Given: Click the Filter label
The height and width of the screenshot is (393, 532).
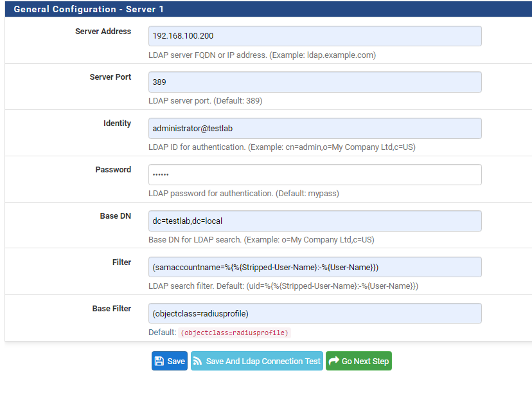Looking at the screenshot, I should [x=122, y=262].
